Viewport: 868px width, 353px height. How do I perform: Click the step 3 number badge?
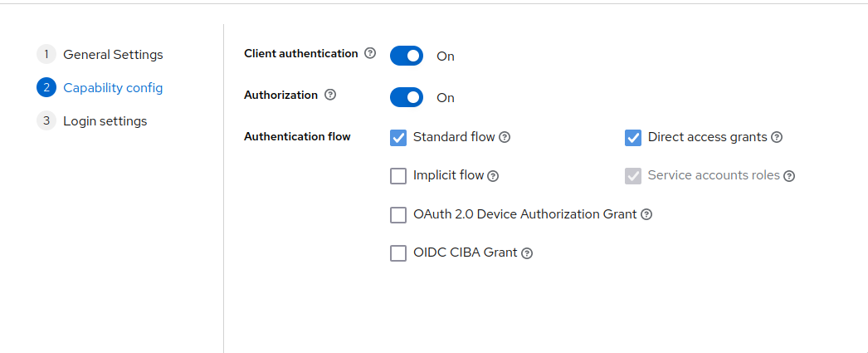46,120
